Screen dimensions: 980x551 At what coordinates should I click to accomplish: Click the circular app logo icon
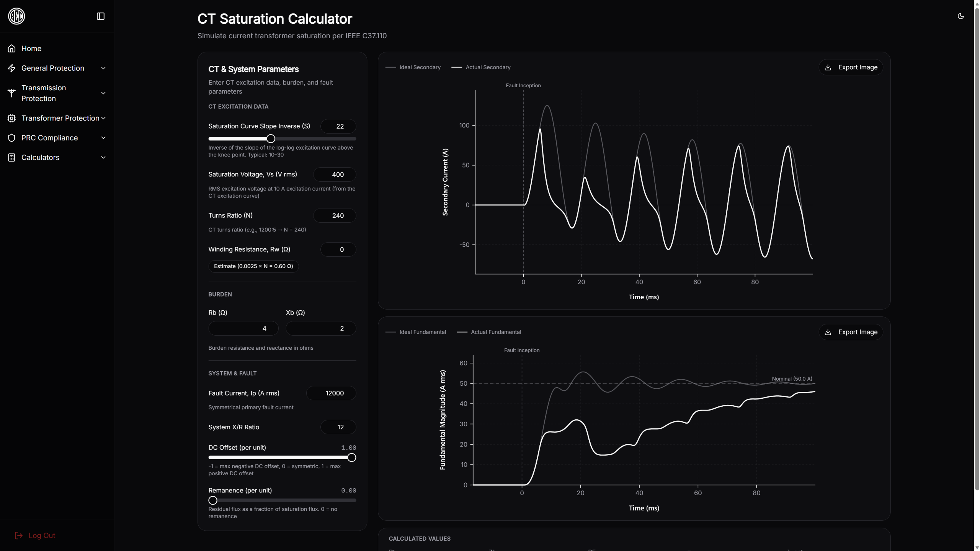pyautogui.click(x=16, y=16)
